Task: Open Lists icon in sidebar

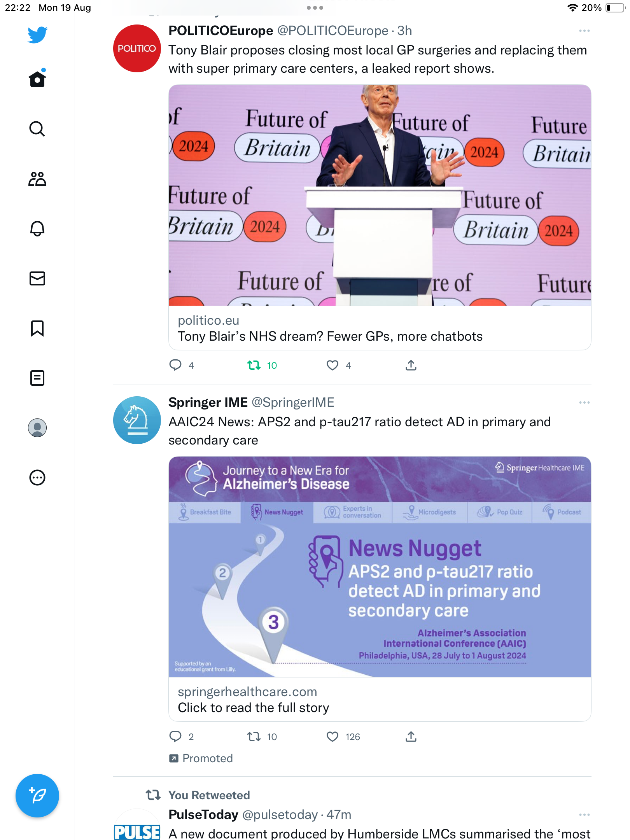Action: tap(37, 378)
